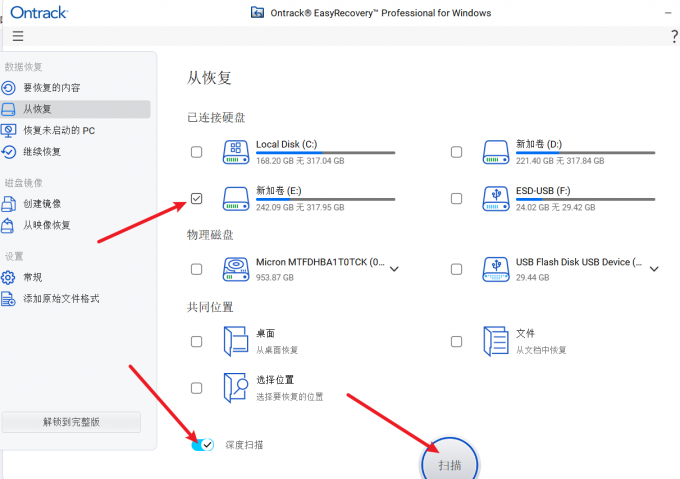Expand the Micron MTFDHBA1T0TCK disk chevron

coord(394,269)
